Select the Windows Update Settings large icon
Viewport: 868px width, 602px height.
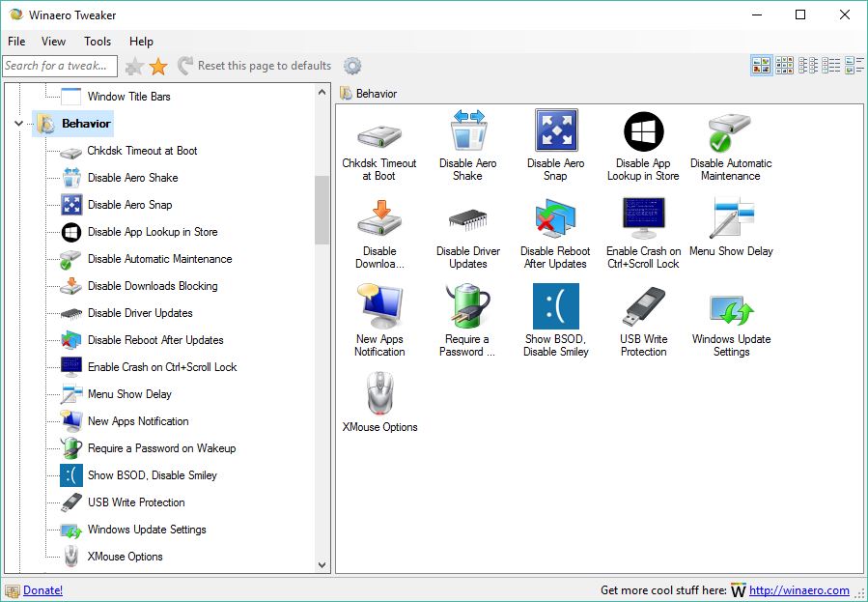coord(732,309)
